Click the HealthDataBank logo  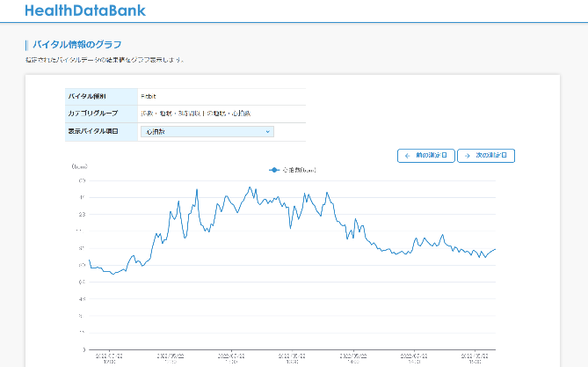point(85,11)
